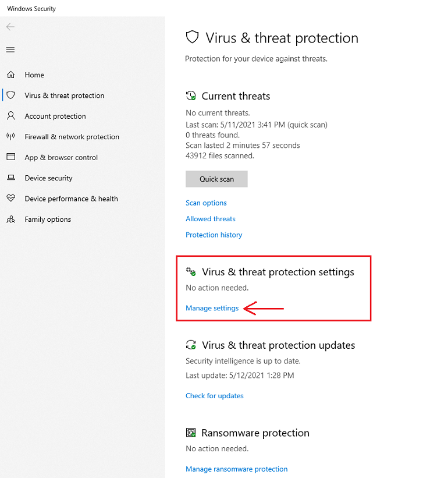Viewport: 448px width, 478px height.
Task: Click the Family options people icon
Action: click(10, 219)
